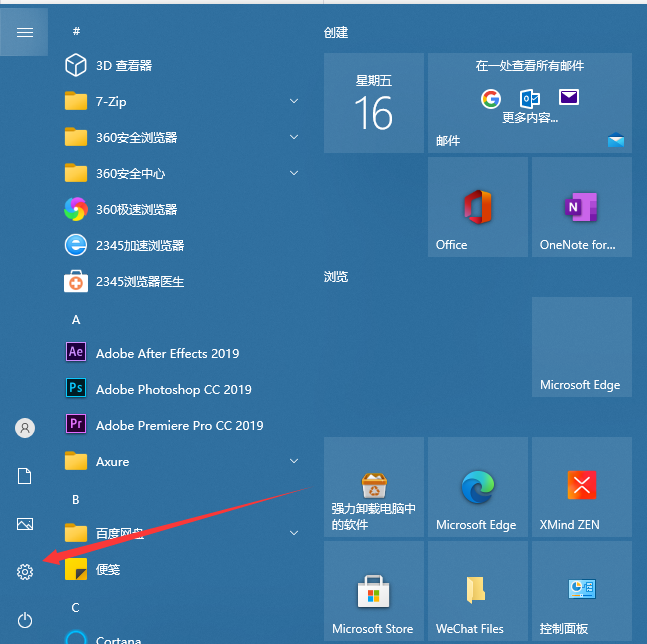This screenshot has height=644, width=647.
Task: Open the 控制面板 tile
Action: pyautogui.click(x=581, y=590)
